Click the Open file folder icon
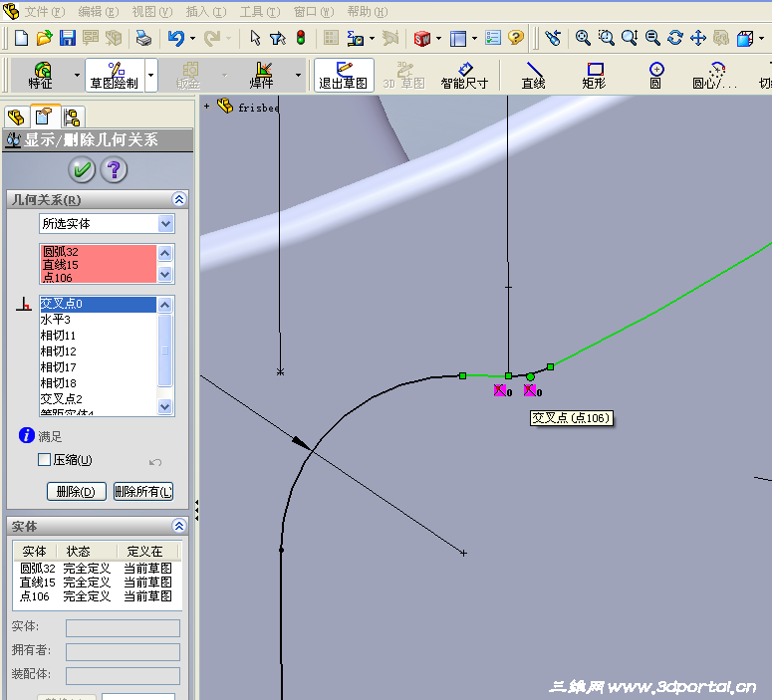The image size is (772, 700). (x=44, y=38)
